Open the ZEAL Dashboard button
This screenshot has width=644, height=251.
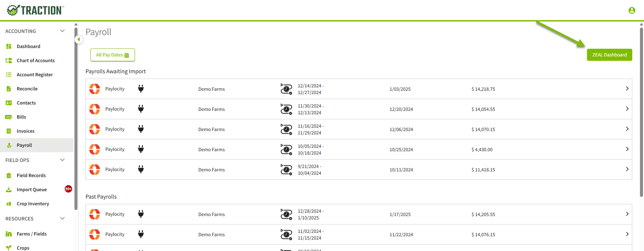(609, 55)
